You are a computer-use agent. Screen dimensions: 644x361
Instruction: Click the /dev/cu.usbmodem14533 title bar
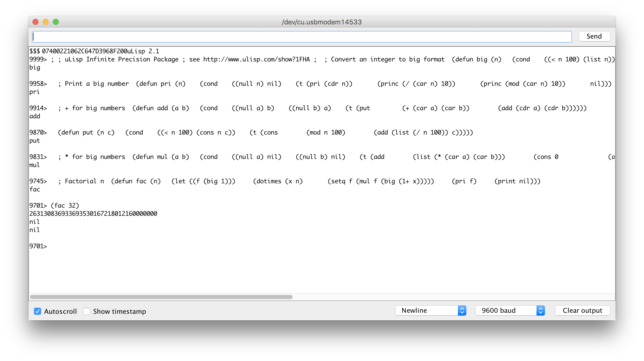pyautogui.click(x=322, y=22)
